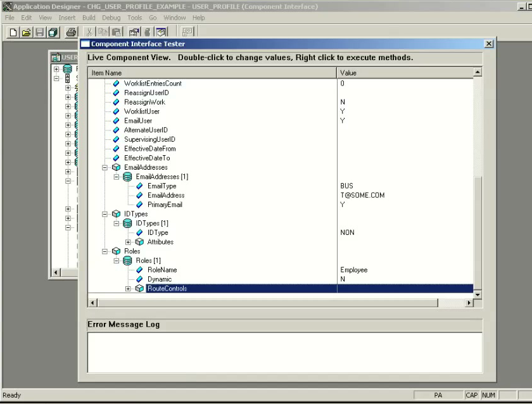The height and width of the screenshot is (404, 532).
Task: Open the View menu
Action: [x=45, y=18]
